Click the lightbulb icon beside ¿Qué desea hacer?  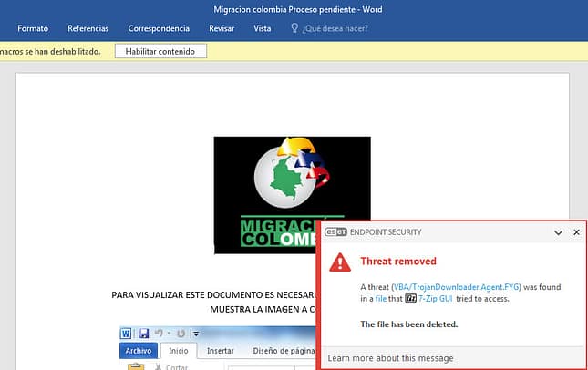pyautogui.click(x=294, y=28)
